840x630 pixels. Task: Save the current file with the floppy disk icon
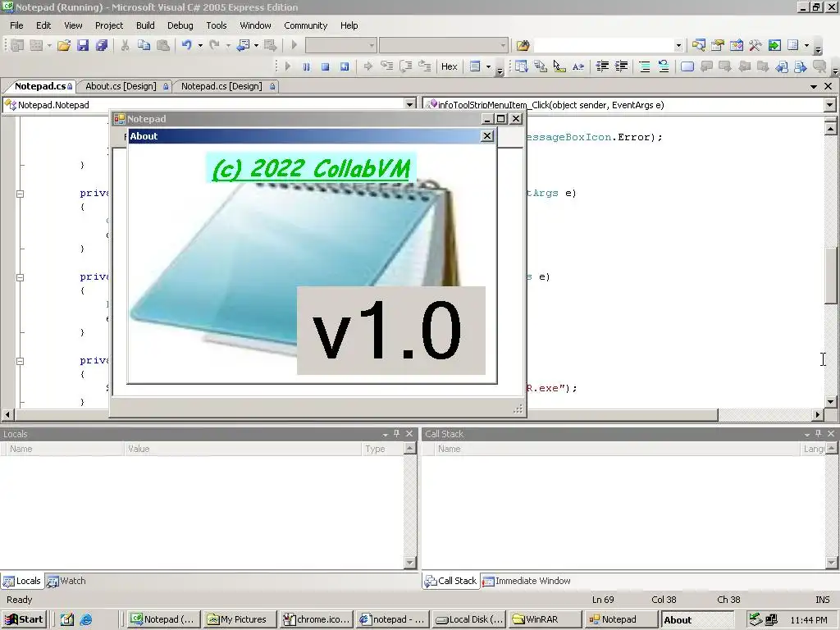click(x=83, y=46)
